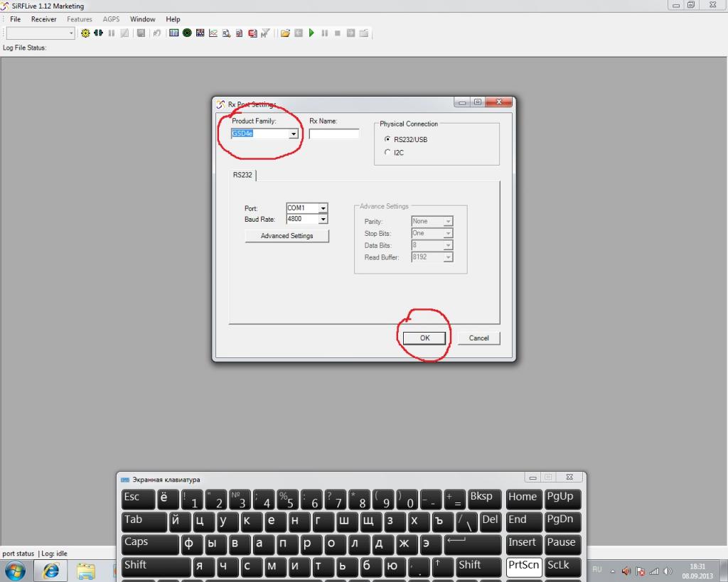Click the open folder icon in toolbar
This screenshot has width=728, height=582.
point(285,33)
